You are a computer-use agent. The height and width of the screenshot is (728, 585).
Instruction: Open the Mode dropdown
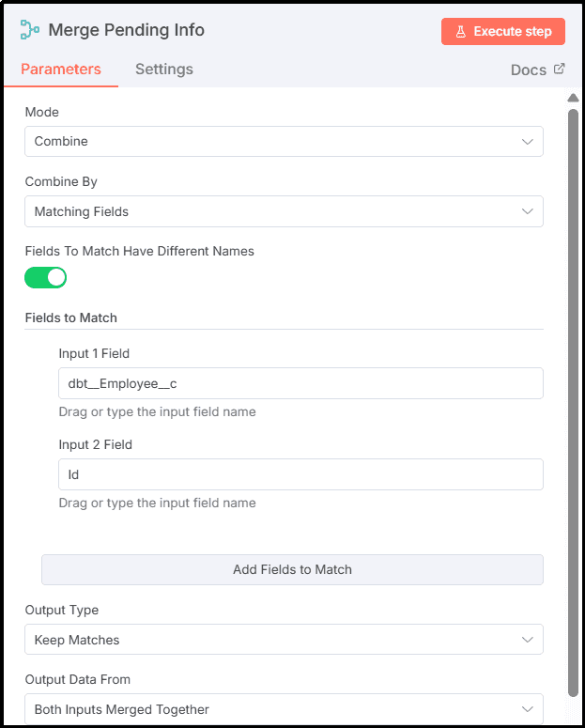[284, 142]
